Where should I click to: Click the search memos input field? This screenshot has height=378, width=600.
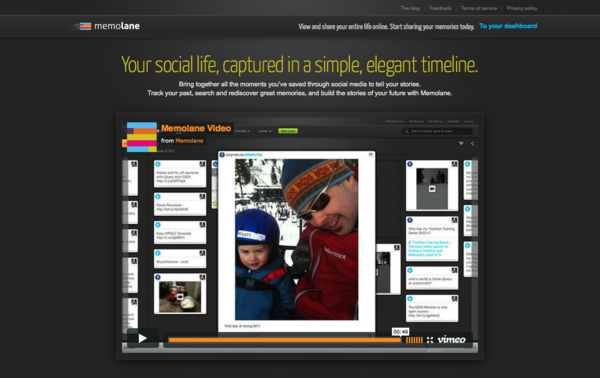(x=437, y=131)
